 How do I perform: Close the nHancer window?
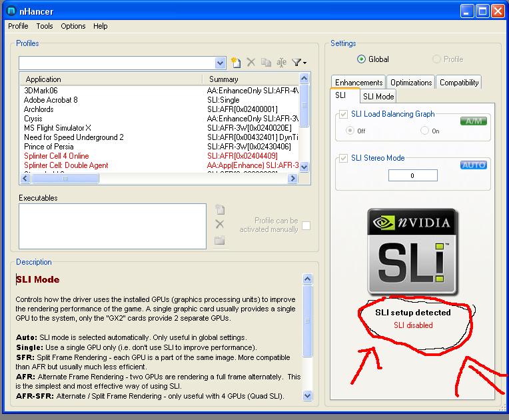[498, 11]
